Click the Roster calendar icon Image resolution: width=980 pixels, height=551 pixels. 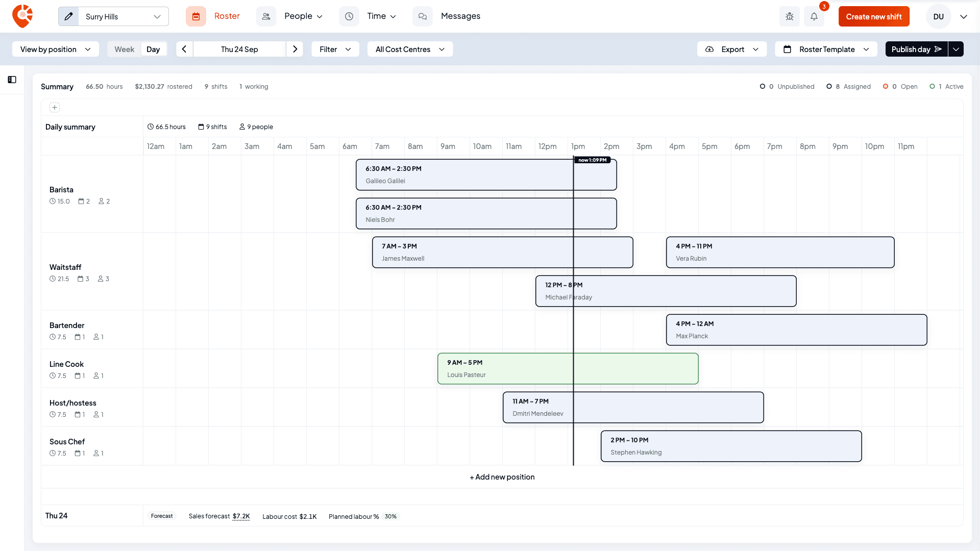coord(196,16)
